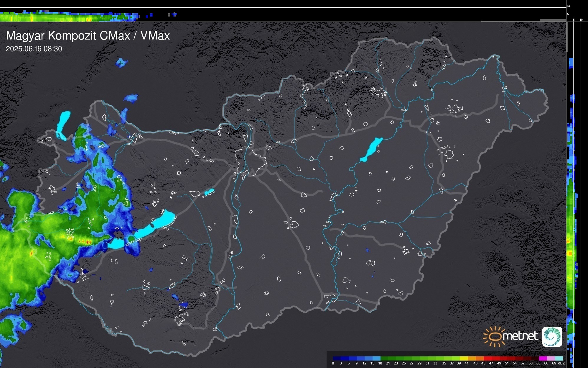588x368 pixels.
Task: Click the Magyar Kompozit CMax / VMax title
Action: 88,36
